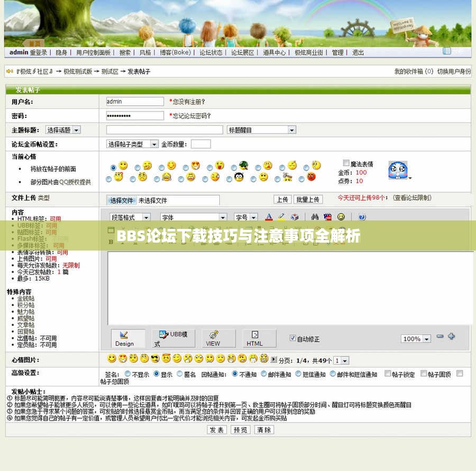
Task: Click the penguin mood icon
Action: coord(239,177)
